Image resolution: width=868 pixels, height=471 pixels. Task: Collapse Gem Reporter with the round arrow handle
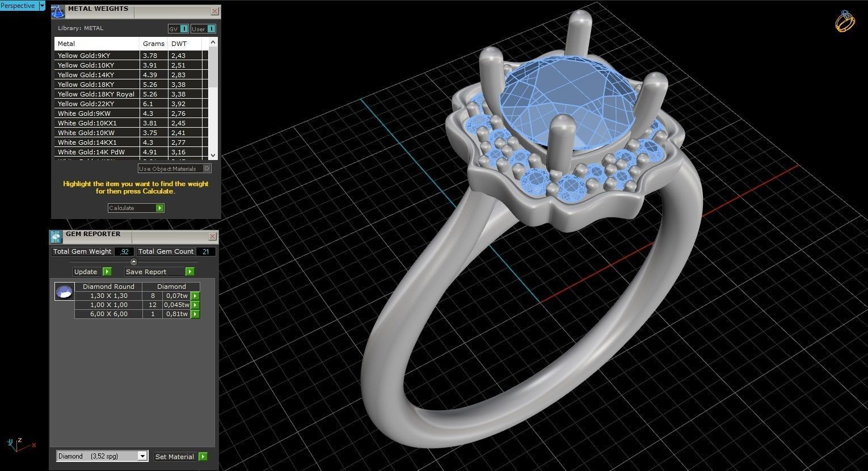point(134,262)
